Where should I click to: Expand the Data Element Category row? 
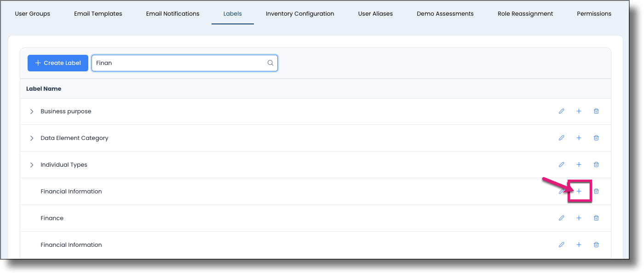[x=32, y=138]
